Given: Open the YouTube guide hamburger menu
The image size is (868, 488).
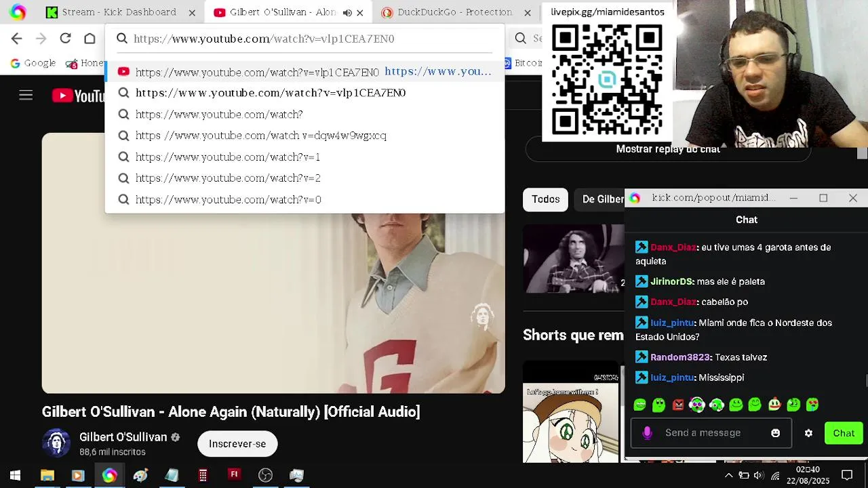Looking at the screenshot, I should 26,96.
